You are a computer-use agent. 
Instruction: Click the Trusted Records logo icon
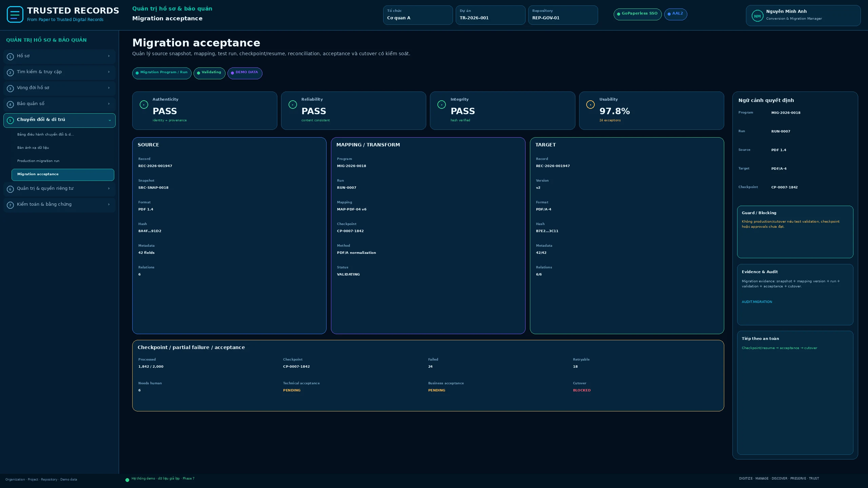15,15
